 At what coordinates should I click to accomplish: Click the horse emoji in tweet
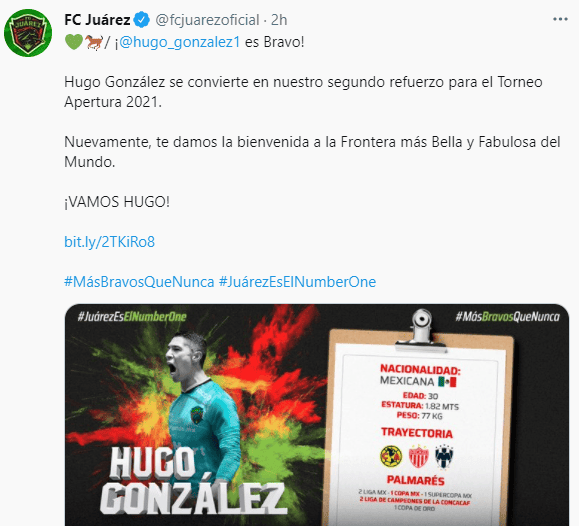(x=94, y=42)
